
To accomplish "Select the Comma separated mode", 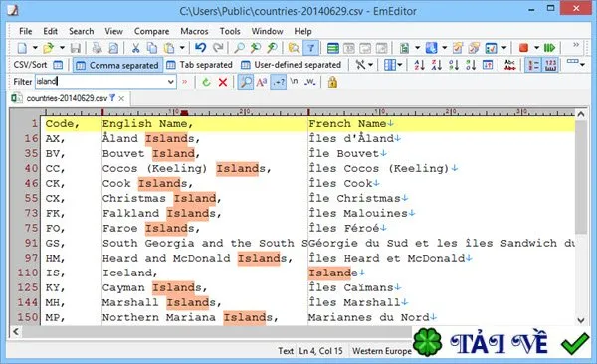I will pos(117,65).
